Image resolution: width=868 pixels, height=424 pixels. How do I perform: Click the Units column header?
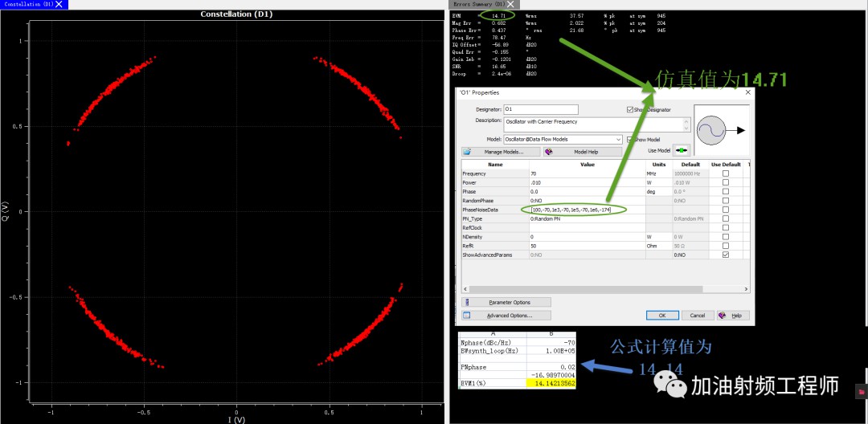(659, 164)
